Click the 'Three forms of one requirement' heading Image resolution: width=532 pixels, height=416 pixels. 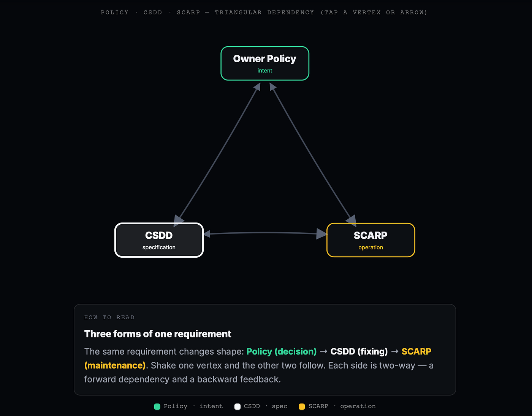point(158,334)
